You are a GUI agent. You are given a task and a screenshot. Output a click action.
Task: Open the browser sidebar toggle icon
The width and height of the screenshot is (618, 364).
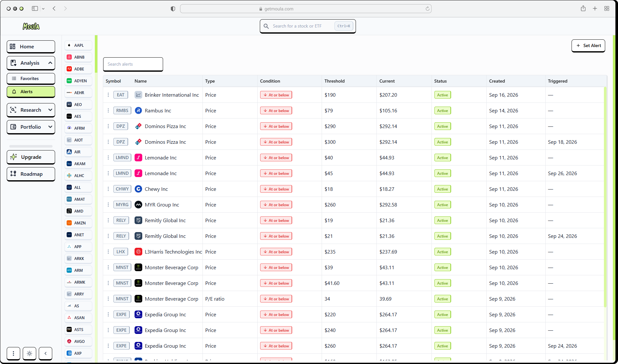coord(35,9)
